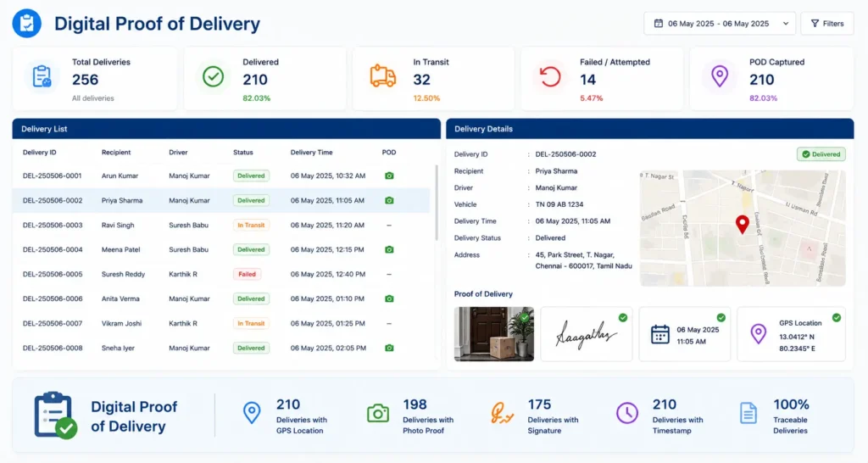The image size is (868, 463).
Task: Click the POD camera icon for Meena Patel's delivery
Action: click(x=389, y=250)
